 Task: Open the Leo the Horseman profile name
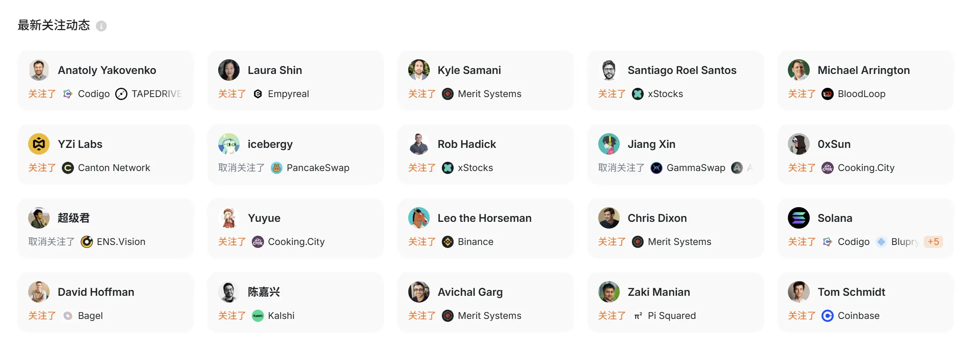point(484,218)
